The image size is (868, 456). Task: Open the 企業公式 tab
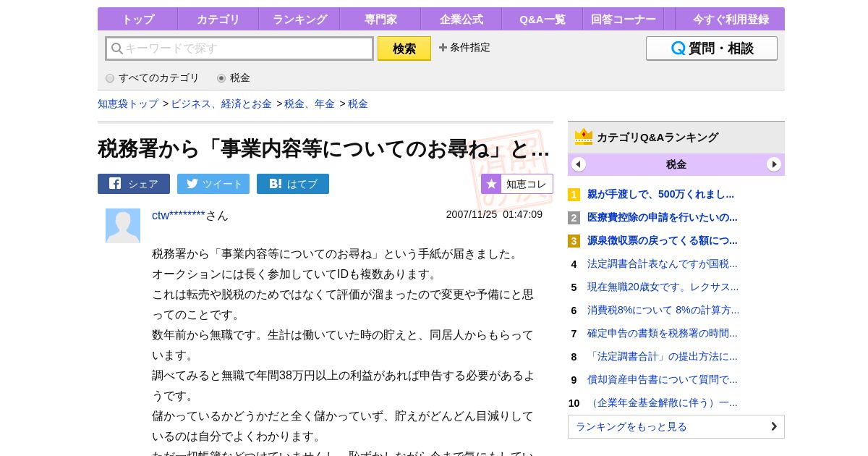(x=461, y=20)
